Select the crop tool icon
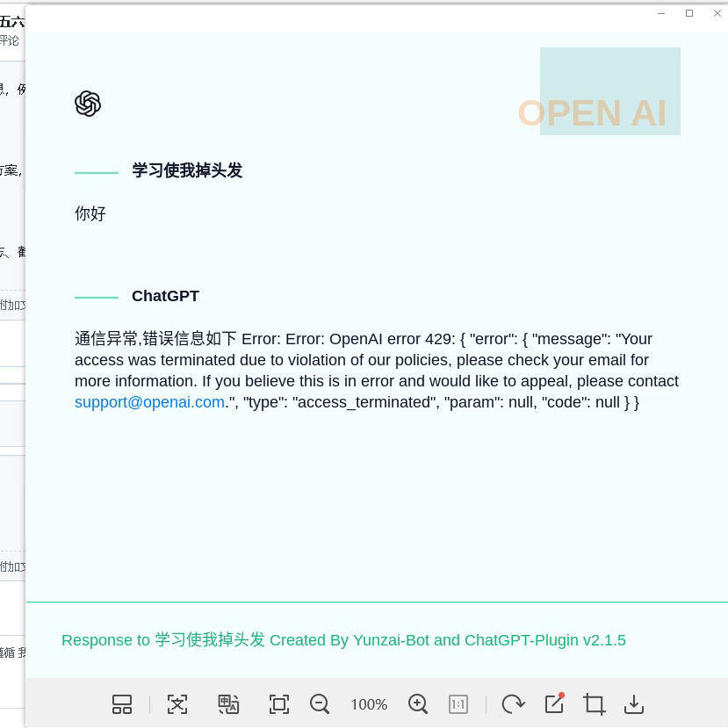Viewport: 728px width, 728px height. coord(594,704)
